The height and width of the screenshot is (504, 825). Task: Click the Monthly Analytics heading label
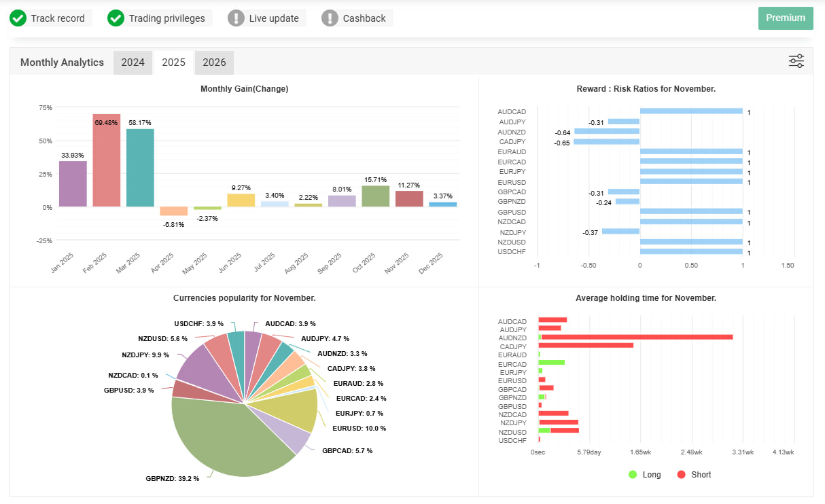coord(62,62)
